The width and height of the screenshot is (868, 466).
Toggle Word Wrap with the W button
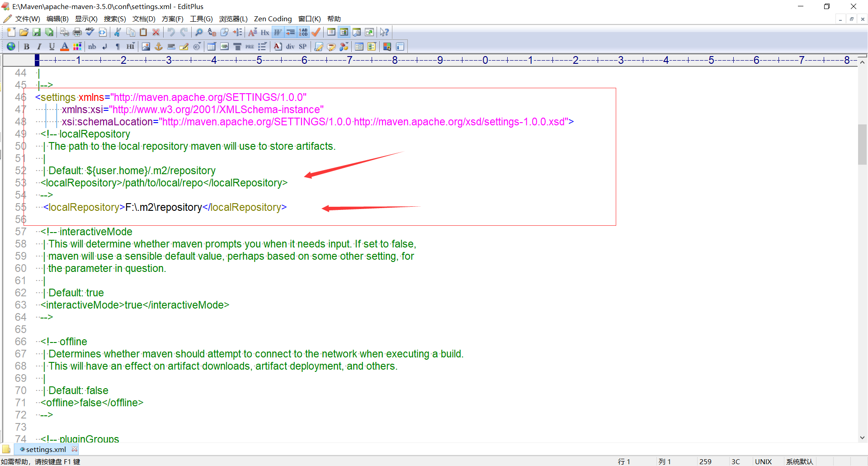(278, 32)
